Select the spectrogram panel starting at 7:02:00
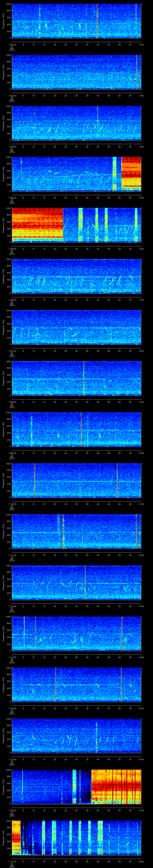 pyautogui.click(x=77, y=72)
